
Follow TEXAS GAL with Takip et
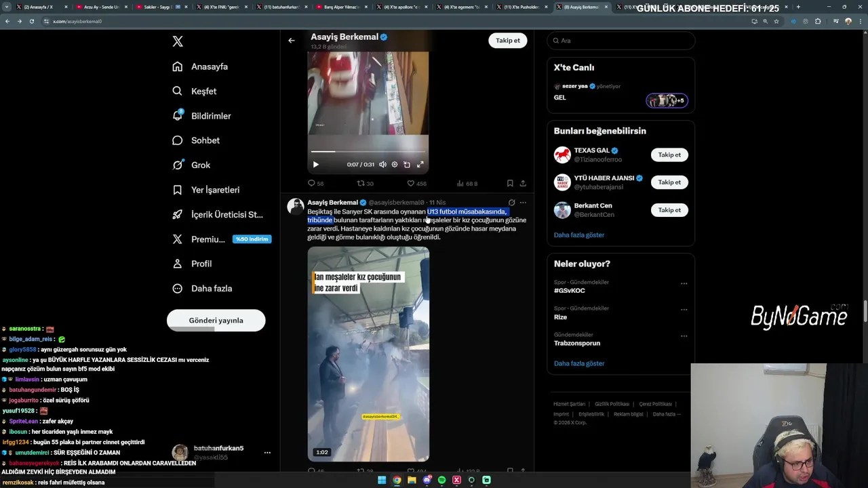(669, 155)
